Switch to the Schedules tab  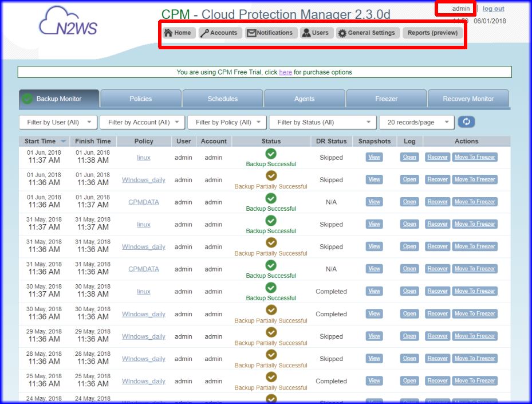coord(223,99)
